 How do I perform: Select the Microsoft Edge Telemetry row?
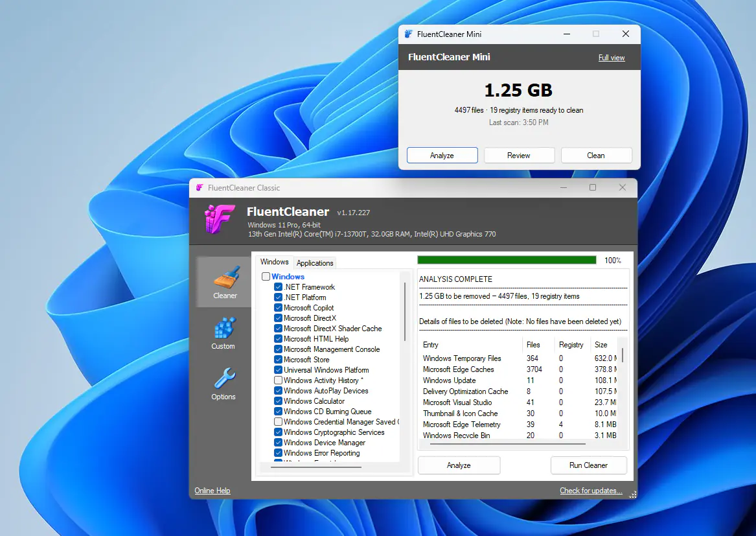pyautogui.click(x=520, y=425)
